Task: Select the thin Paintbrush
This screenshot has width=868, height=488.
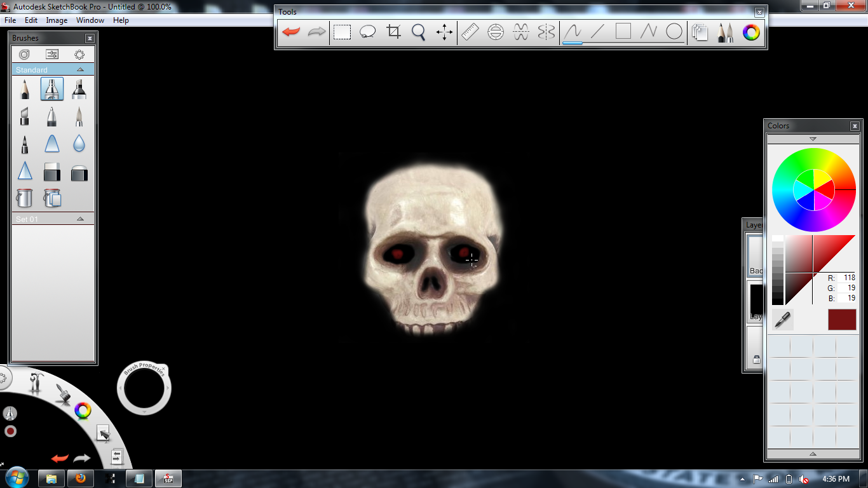Action: (x=79, y=117)
